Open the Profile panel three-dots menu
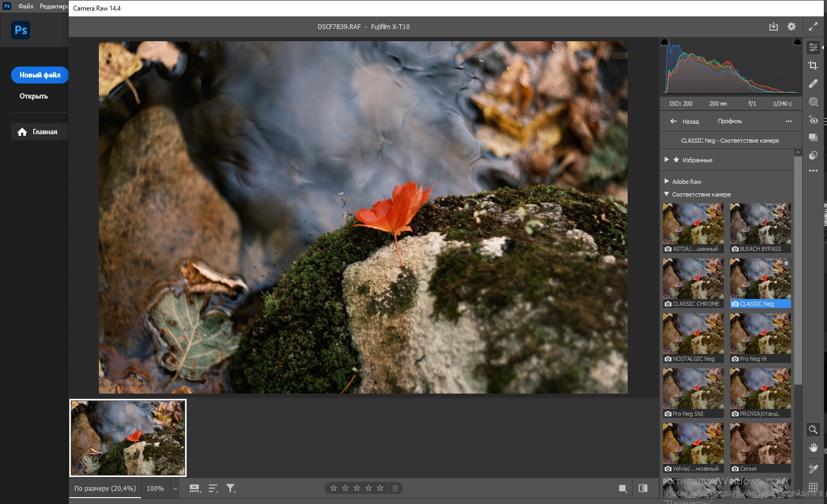 [788, 122]
